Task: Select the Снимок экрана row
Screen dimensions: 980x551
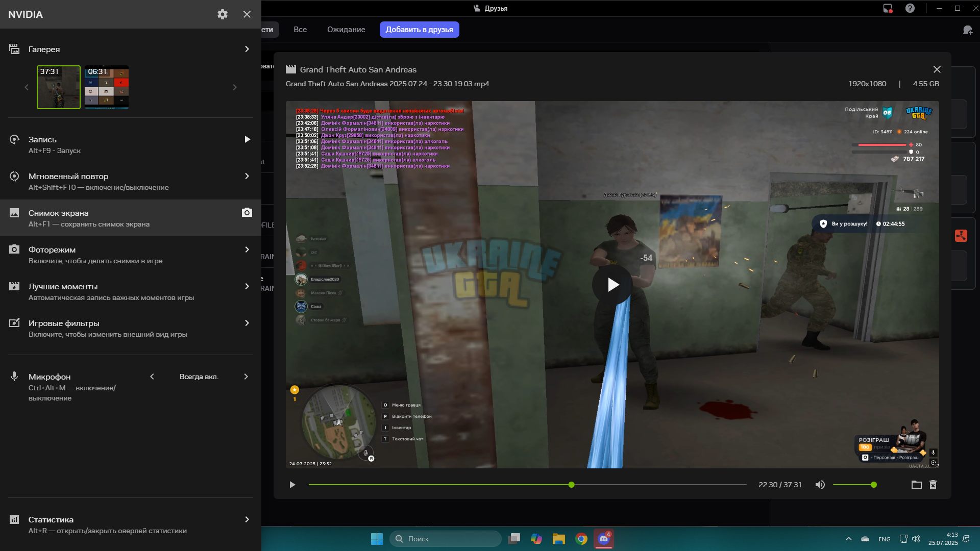Action: tap(131, 218)
